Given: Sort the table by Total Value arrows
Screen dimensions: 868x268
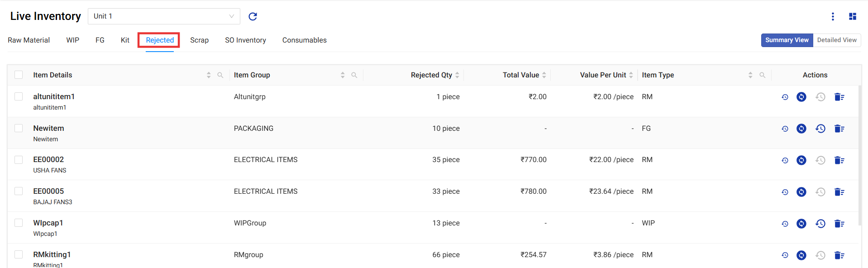Looking at the screenshot, I should (x=544, y=75).
